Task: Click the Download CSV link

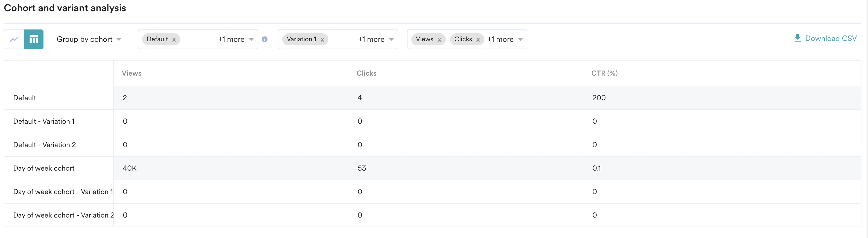Action: click(825, 38)
